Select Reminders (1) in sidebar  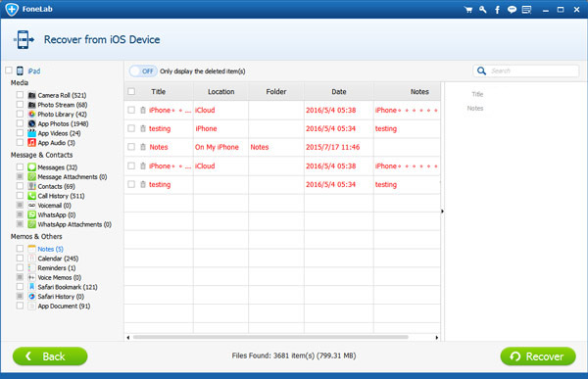coord(57,268)
